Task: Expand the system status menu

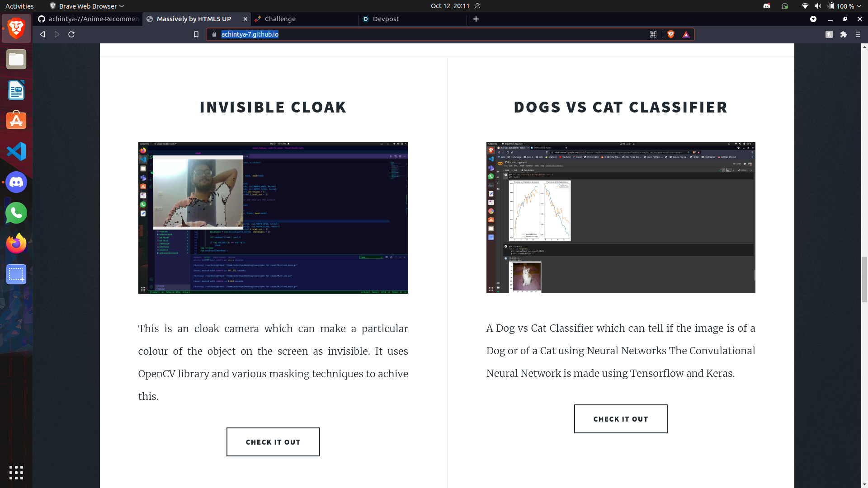Action: coord(859,6)
